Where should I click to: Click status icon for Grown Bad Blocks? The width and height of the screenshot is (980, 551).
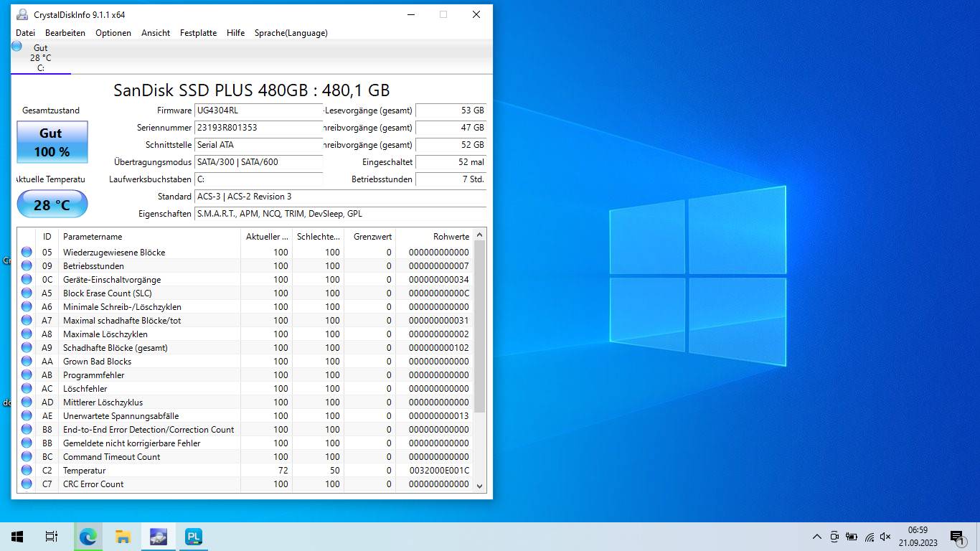[x=27, y=361]
